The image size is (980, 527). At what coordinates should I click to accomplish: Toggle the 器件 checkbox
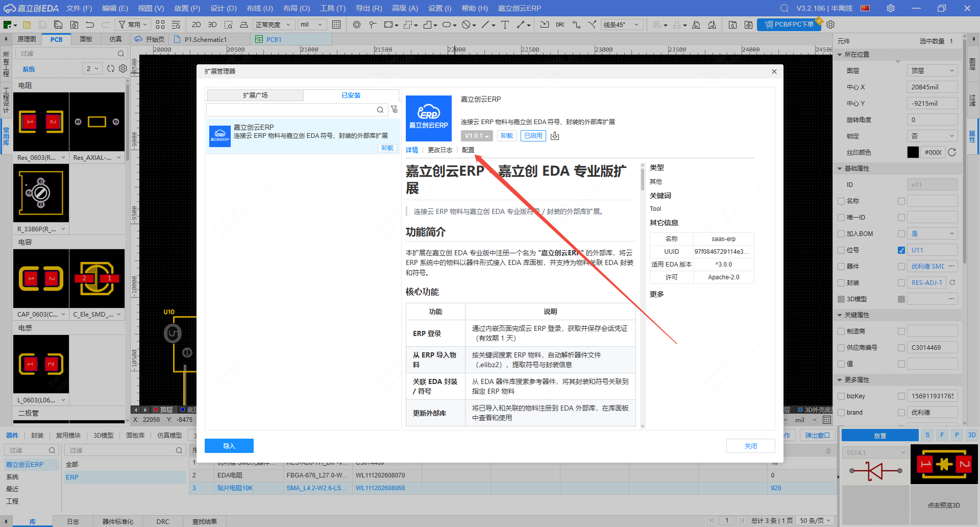coord(841,267)
